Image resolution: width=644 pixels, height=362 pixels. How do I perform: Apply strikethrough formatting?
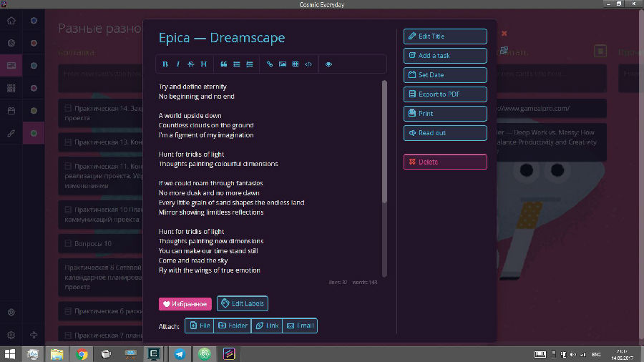pos(190,64)
